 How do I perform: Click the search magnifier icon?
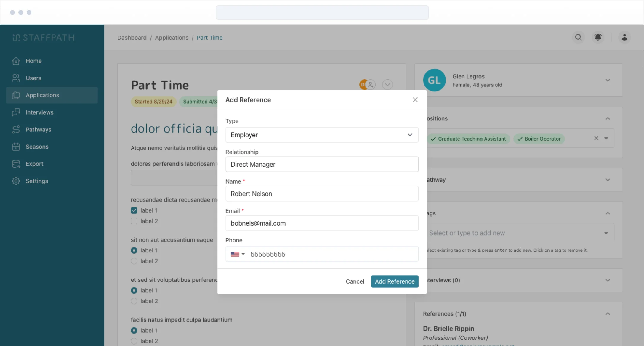coord(578,37)
